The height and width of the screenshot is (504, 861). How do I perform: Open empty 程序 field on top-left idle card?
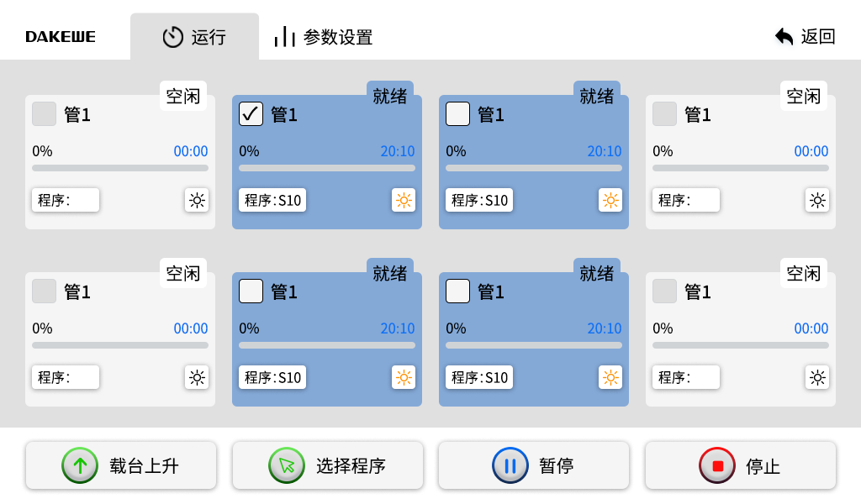click(66, 200)
